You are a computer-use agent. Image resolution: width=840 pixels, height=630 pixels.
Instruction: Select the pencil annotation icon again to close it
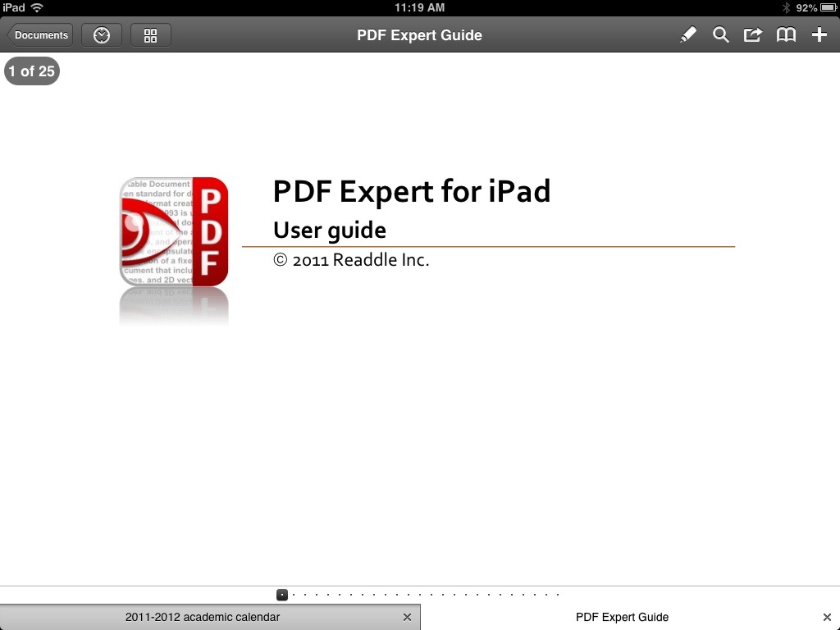pyautogui.click(x=688, y=34)
